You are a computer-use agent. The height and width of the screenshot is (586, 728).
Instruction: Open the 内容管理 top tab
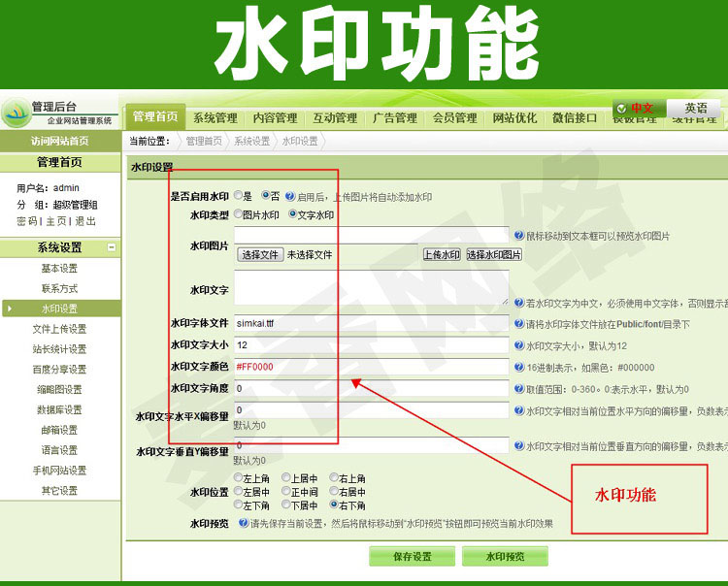275,117
